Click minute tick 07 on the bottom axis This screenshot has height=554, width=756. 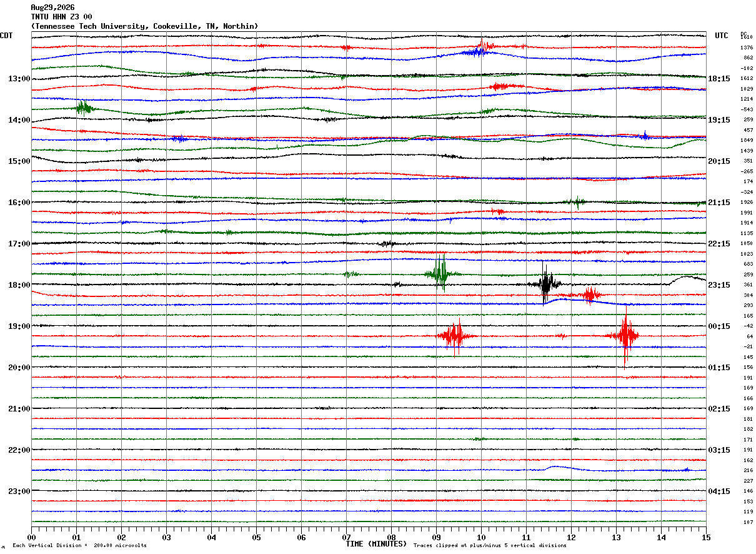(346, 537)
